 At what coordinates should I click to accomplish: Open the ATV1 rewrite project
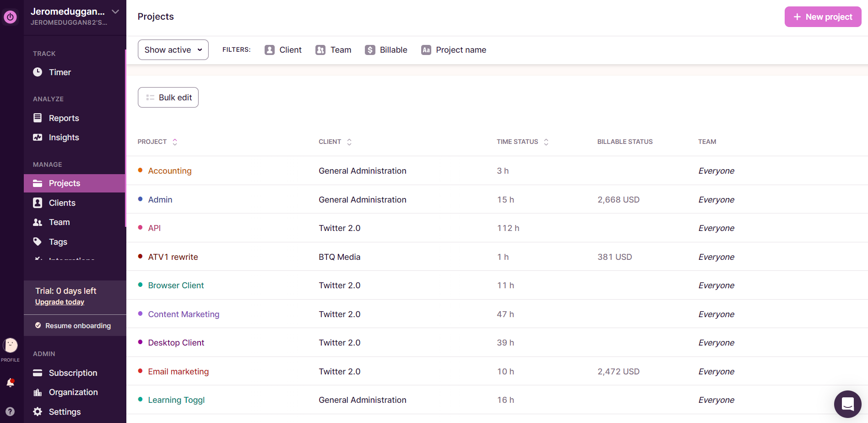click(x=173, y=257)
